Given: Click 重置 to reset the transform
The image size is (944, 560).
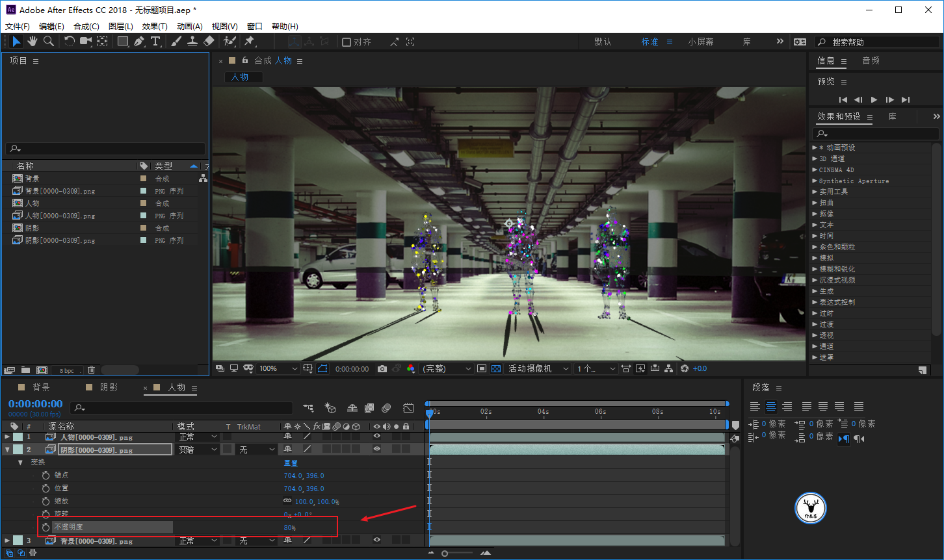Looking at the screenshot, I should pyautogui.click(x=291, y=463).
